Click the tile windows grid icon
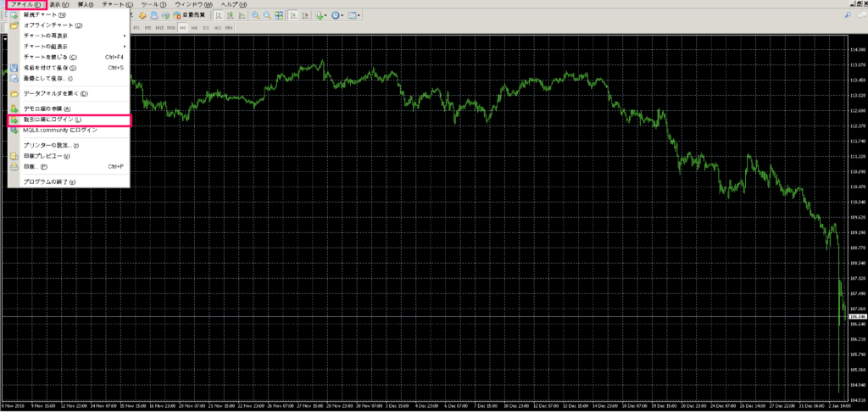 278,15
